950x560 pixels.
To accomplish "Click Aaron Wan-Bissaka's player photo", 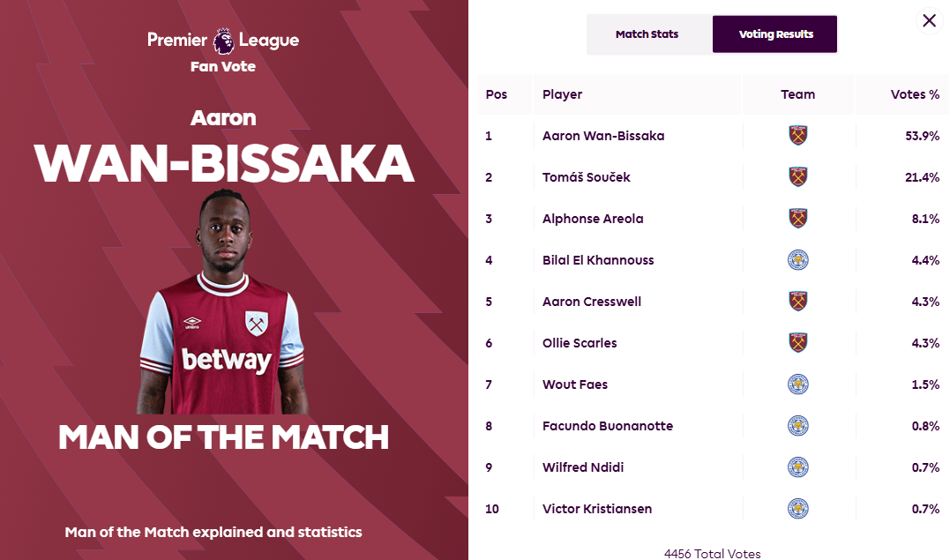I will (222, 302).
